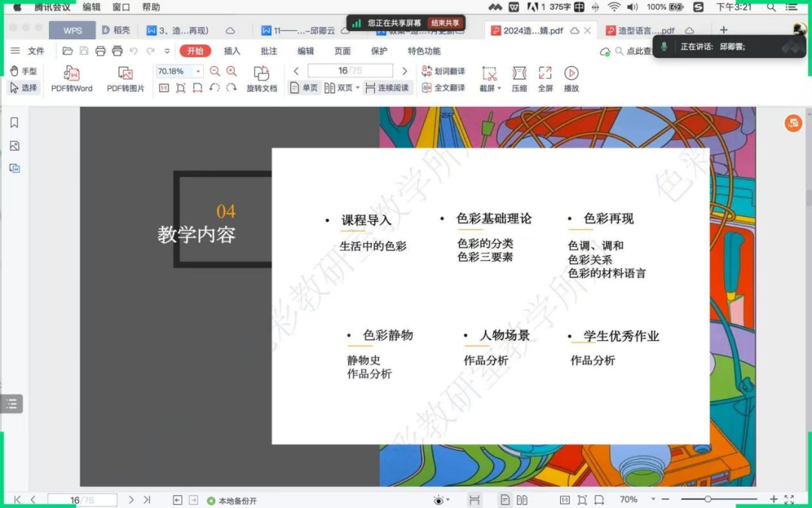Enable 连续阅读 continuous reading mode

(x=387, y=88)
